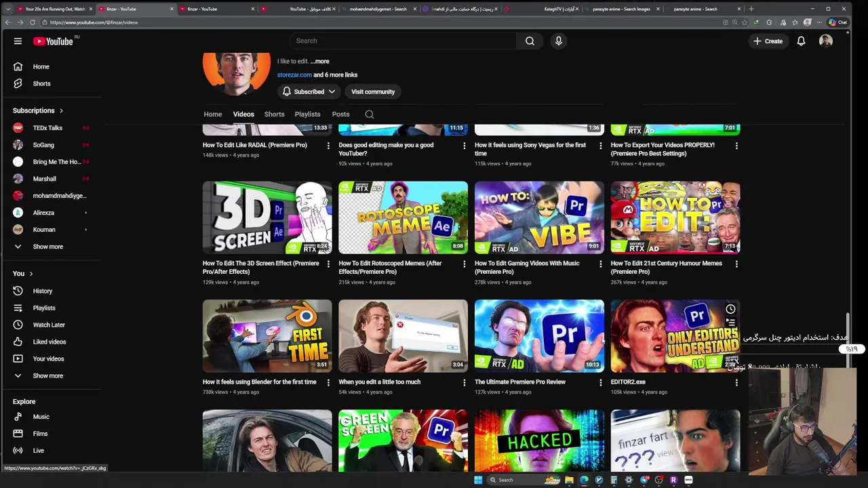Open Rotoscope Meme video thumbnail
This screenshot has width=868, height=488.
(403, 218)
